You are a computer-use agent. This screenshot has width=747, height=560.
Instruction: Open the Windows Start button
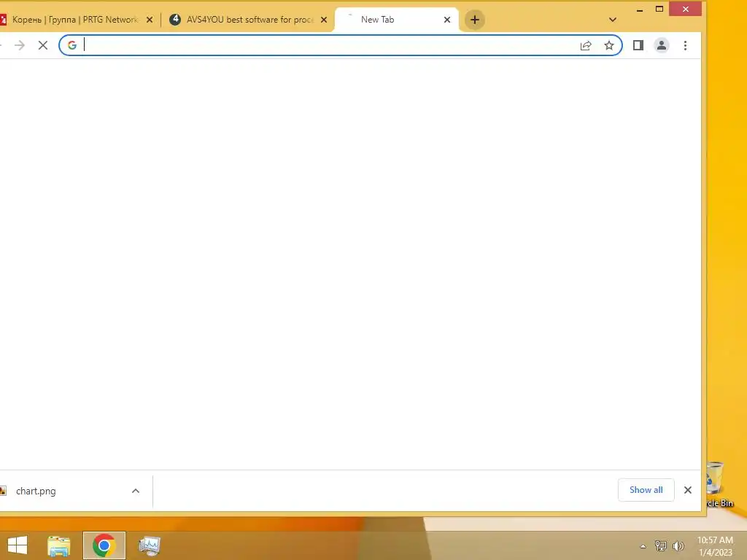pos(18,545)
